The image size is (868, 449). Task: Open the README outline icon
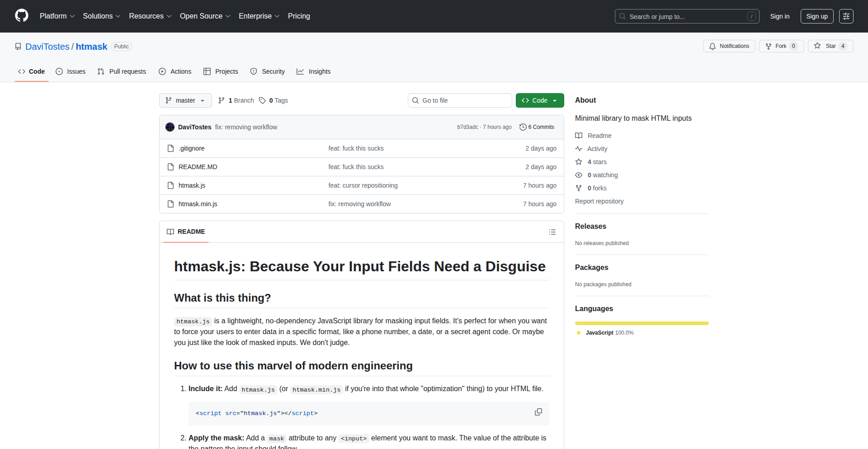click(x=552, y=232)
